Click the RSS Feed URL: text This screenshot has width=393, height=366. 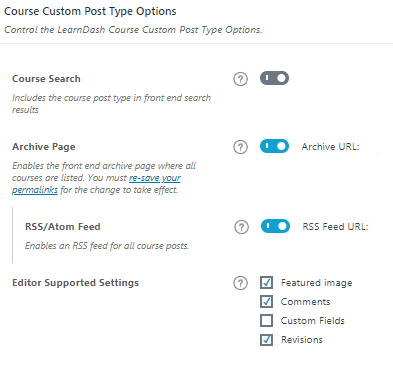click(x=335, y=227)
